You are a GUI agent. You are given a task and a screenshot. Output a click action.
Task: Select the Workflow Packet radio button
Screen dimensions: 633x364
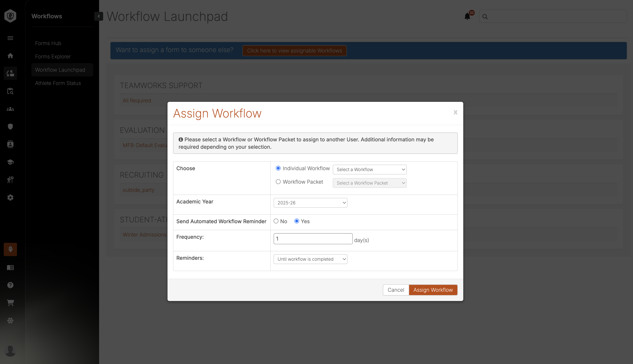pos(278,182)
